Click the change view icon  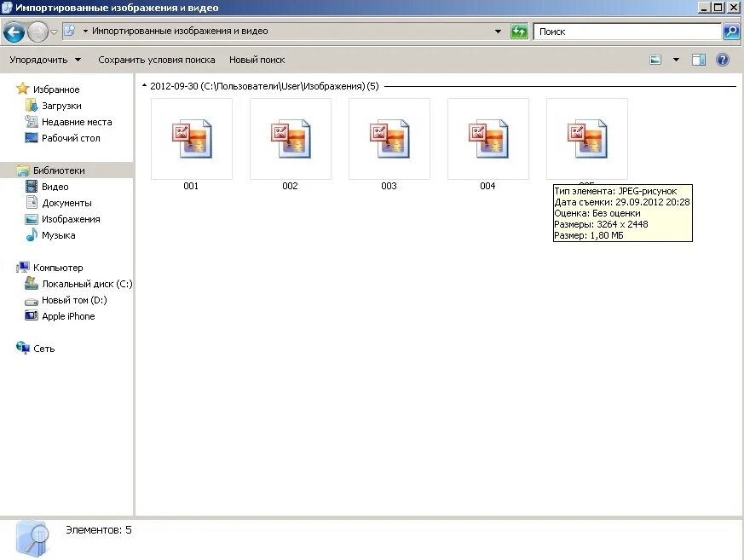(655, 60)
